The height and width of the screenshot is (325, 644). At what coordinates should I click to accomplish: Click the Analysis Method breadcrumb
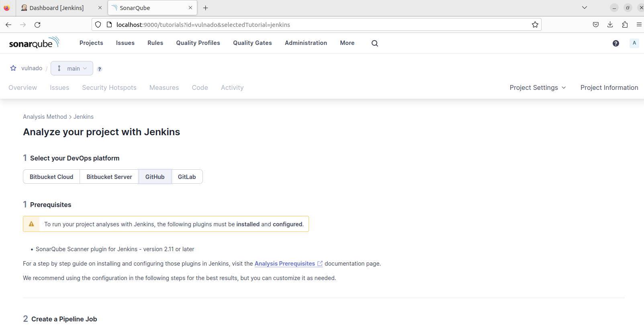pyautogui.click(x=45, y=117)
